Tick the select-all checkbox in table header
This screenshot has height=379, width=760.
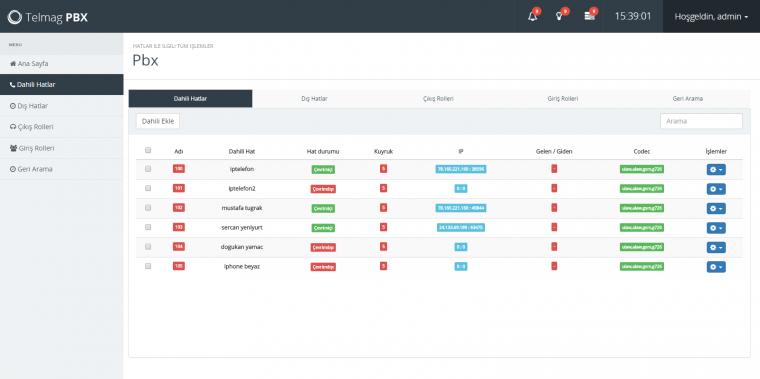point(148,150)
